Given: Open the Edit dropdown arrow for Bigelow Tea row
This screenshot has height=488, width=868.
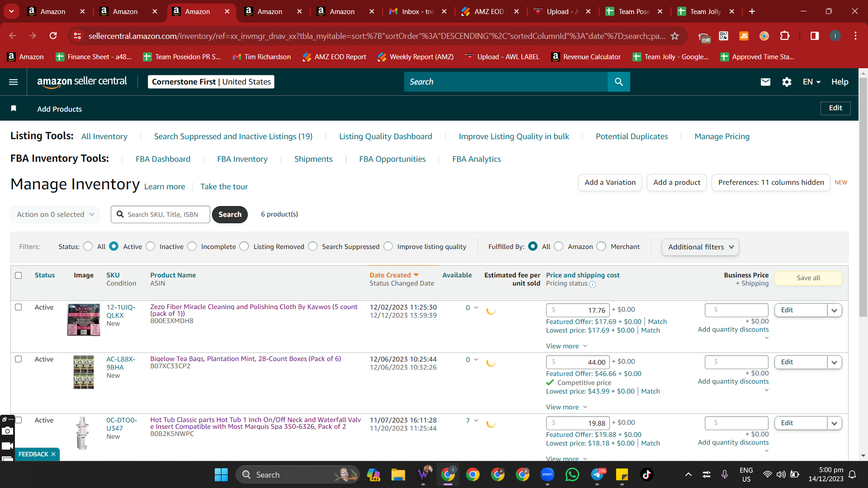Looking at the screenshot, I should 835,362.
